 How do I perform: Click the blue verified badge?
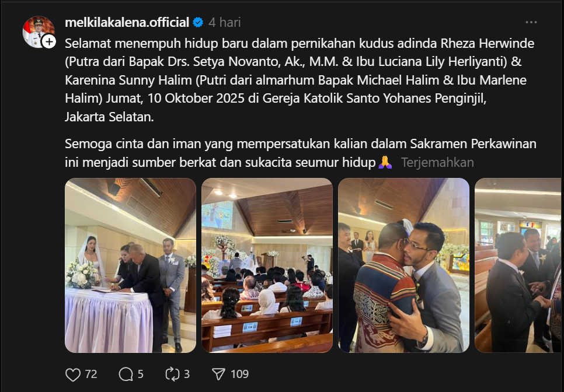(x=198, y=22)
